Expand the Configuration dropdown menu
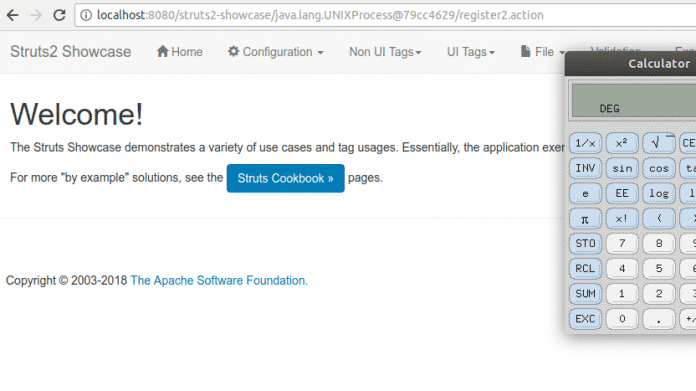The image size is (696, 391). pyautogui.click(x=275, y=52)
